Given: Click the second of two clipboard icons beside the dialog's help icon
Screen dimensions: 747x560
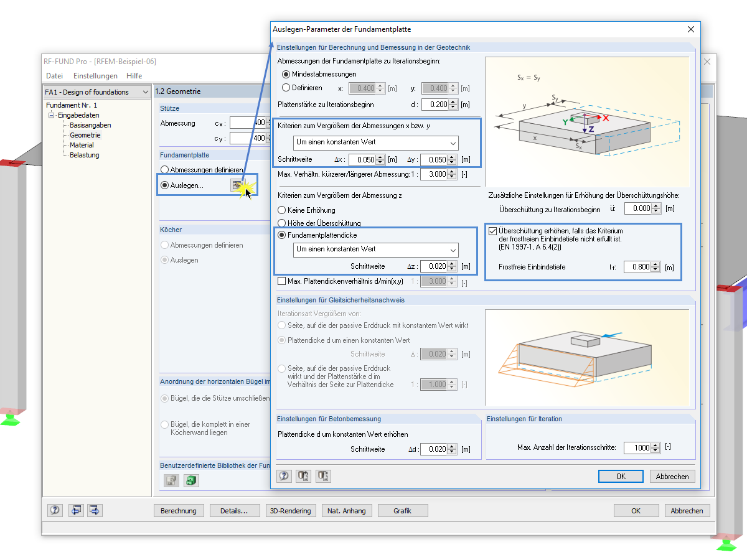Looking at the screenshot, I should click(323, 476).
